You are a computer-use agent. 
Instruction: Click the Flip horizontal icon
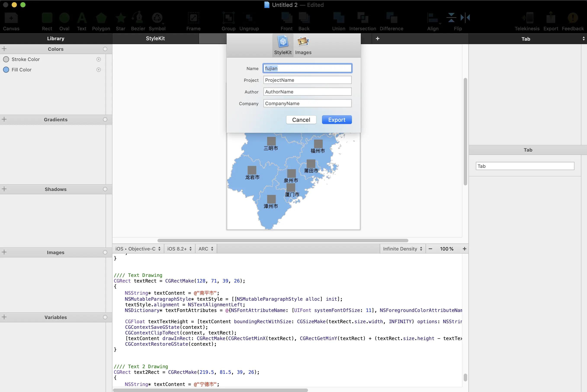(x=465, y=18)
